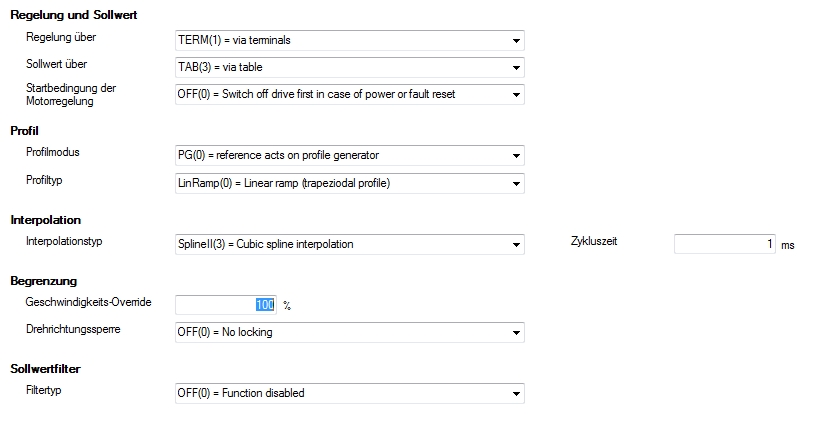The height and width of the screenshot is (422, 813).
Task: Select the Profilmodus label text
Action: click(x=53, y=152)
